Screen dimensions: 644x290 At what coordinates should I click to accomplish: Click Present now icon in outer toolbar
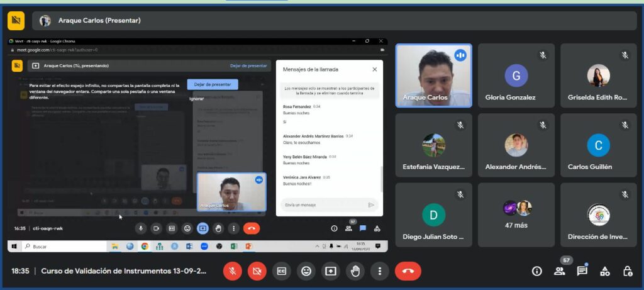coord(331,271)
